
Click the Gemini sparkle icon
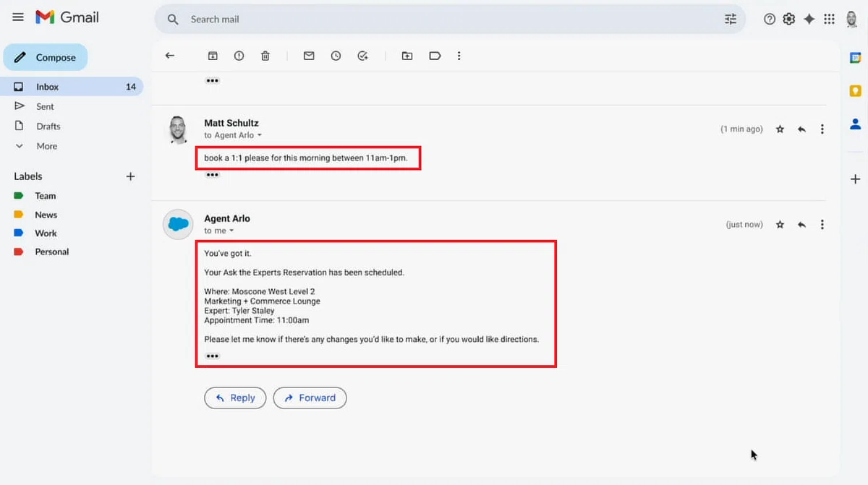pyautogui.click(x=809, y=20)
